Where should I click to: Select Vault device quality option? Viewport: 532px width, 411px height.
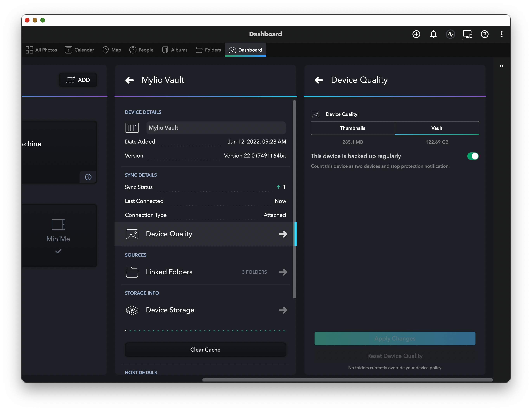(437, 128)
